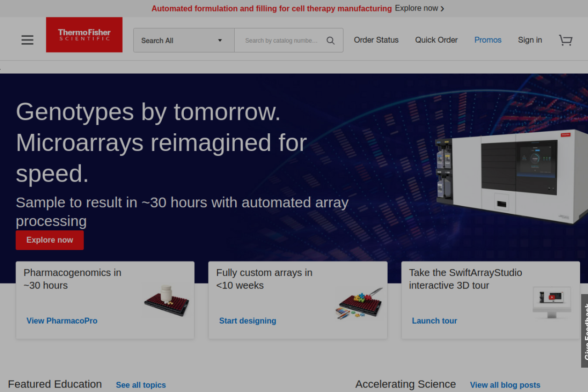Open View all blog posts link
Image resolution: width=588 pixels, height=392 pixels.
coord(505,385)
